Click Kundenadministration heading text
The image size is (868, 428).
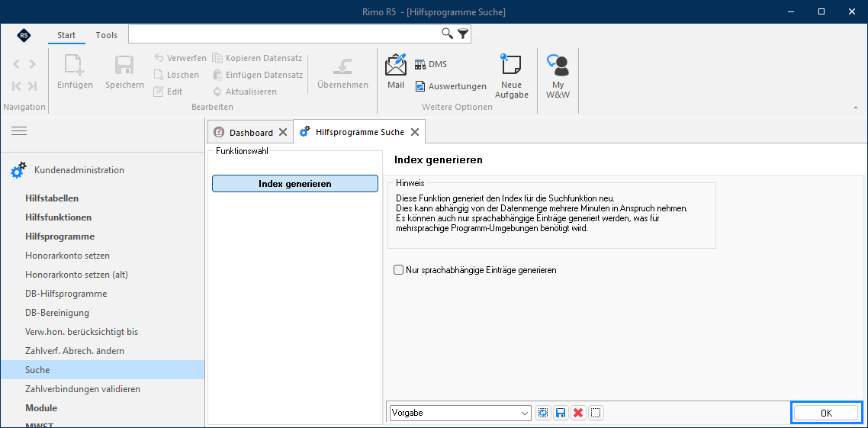[x=79, y=170]
